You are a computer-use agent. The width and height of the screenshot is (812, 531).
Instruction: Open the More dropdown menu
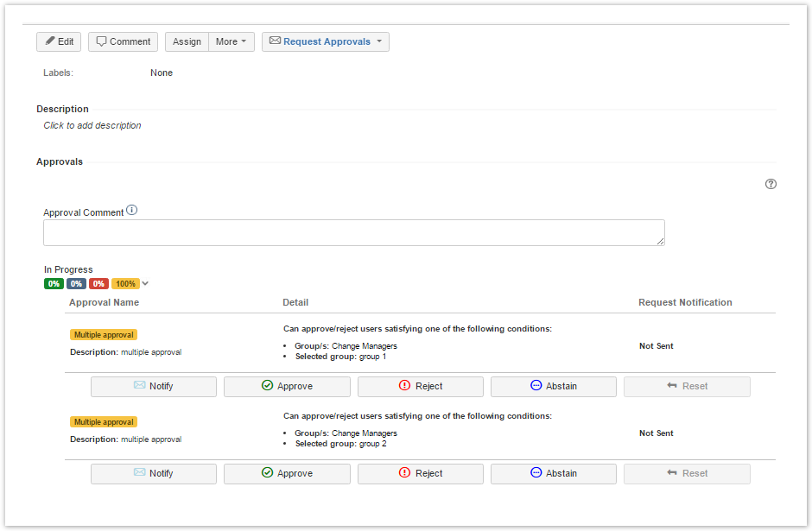click(x=232, y=41)
